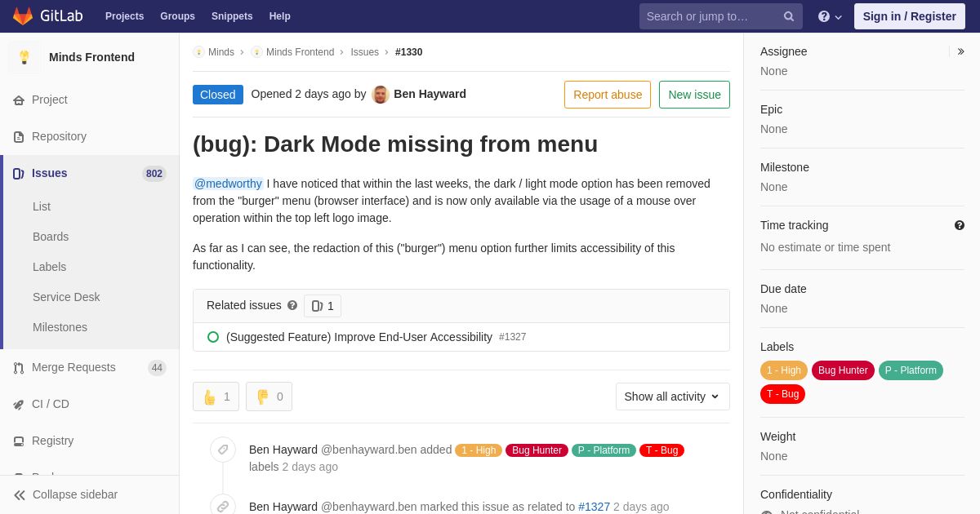Open the Groups menu
This screenshot has width=980, height=514.
tap(177, 16)
